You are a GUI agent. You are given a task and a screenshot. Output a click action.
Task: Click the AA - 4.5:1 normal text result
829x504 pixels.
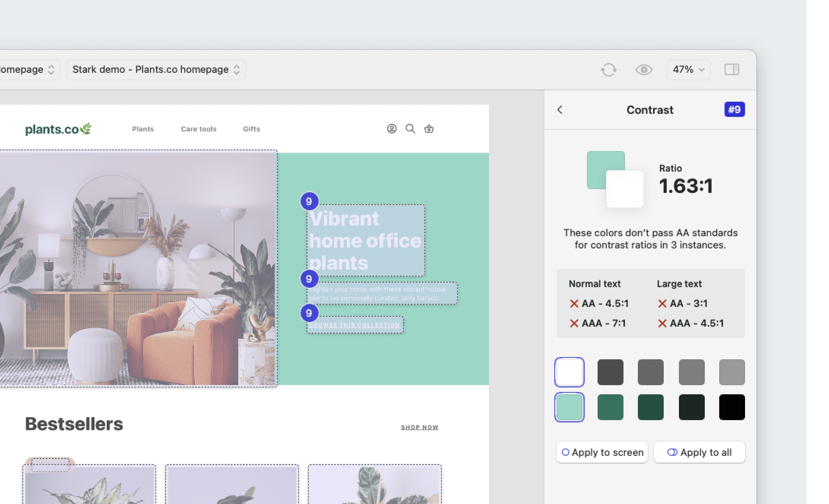(599, 303)
